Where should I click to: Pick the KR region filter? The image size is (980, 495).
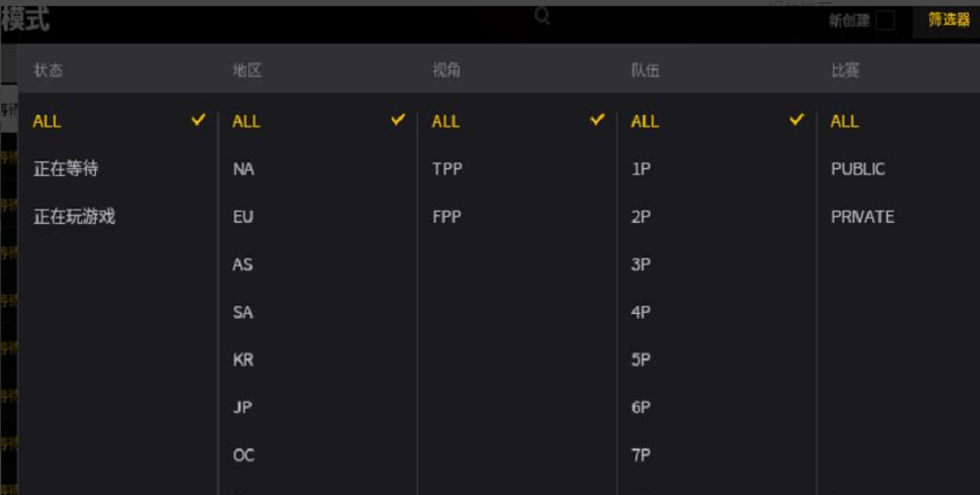pyautogui.click(x=244, y=360)
